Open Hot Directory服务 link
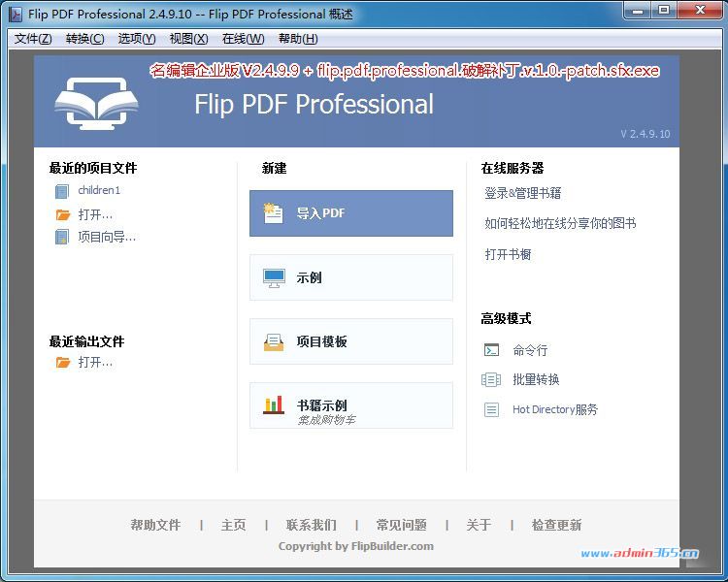Viewport: 728px width, 582px height. [555, 409]
